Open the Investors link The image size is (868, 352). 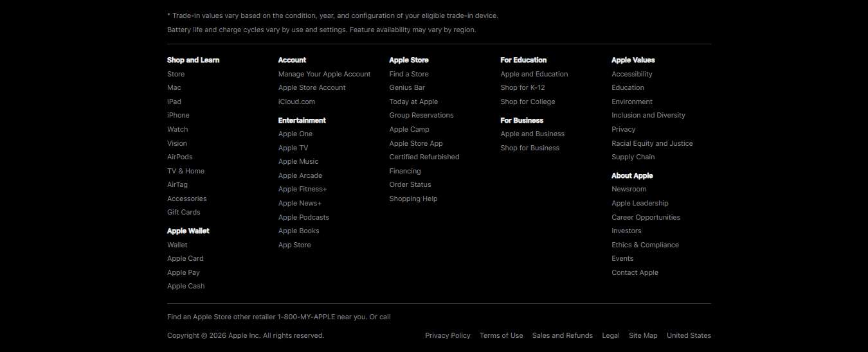[x=626, y=231]
